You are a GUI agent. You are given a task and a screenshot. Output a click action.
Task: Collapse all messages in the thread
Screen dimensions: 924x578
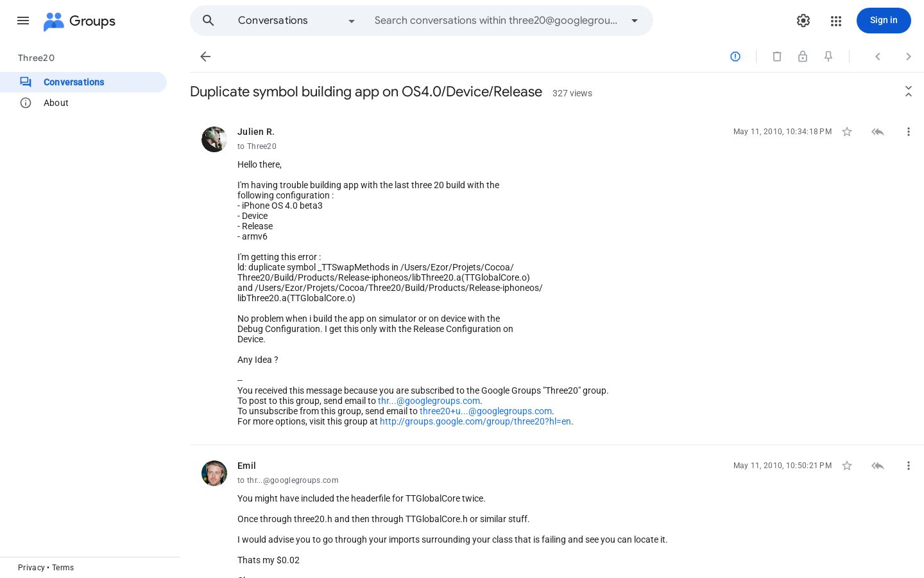909,92
